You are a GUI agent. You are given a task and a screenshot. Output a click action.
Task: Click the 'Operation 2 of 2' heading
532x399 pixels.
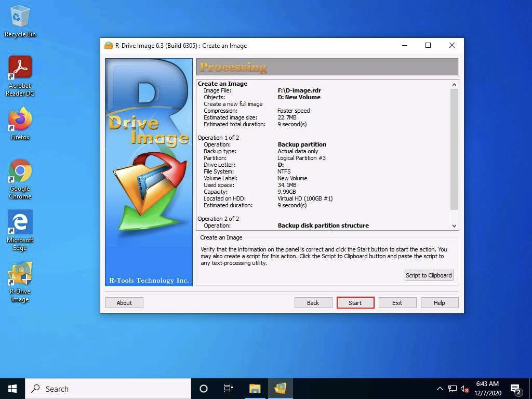point(218,219)
